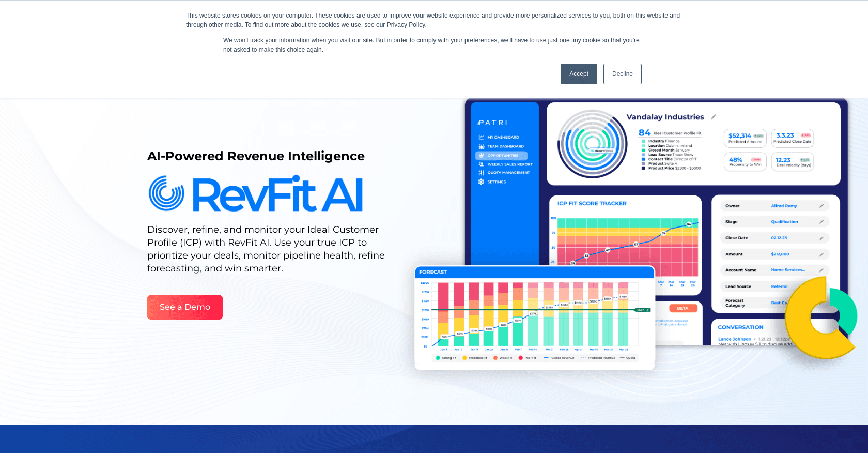Viewport: 868px width, 453px height.
Task: Click the orange BETA badge
Action: [x=683, y=308]
